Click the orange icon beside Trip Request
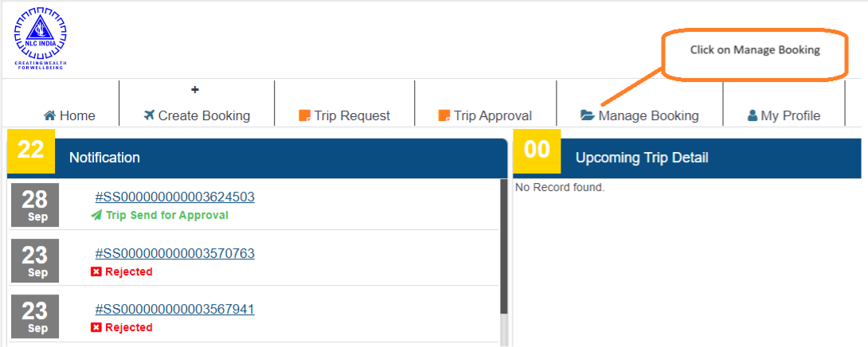Image resolution: width=868 pixels, height=347 pixels. [304, 115]
